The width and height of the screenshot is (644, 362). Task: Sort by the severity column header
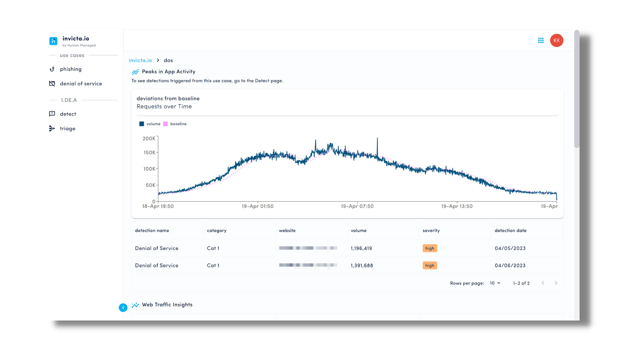click(431, 231)
